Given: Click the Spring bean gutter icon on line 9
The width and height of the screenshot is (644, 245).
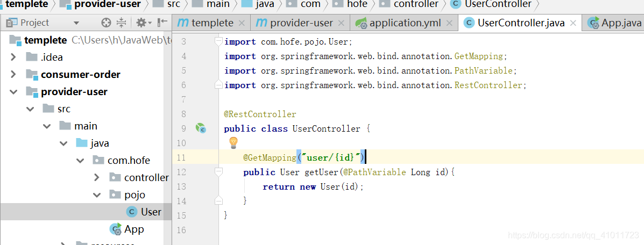Looking at the screenshot, I should [201, 128].
